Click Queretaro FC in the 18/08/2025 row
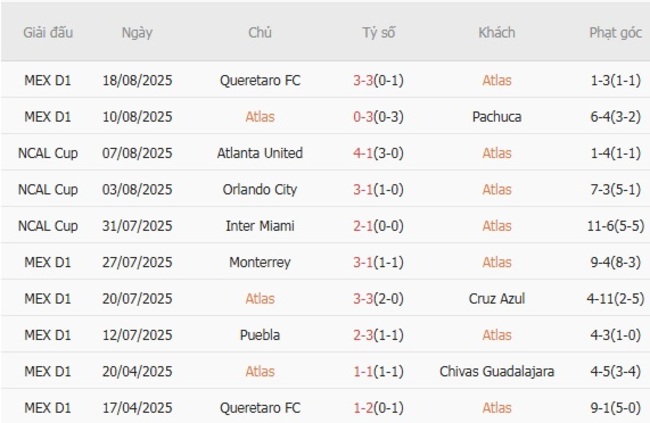The image size is (650, 423). [260, 80]
